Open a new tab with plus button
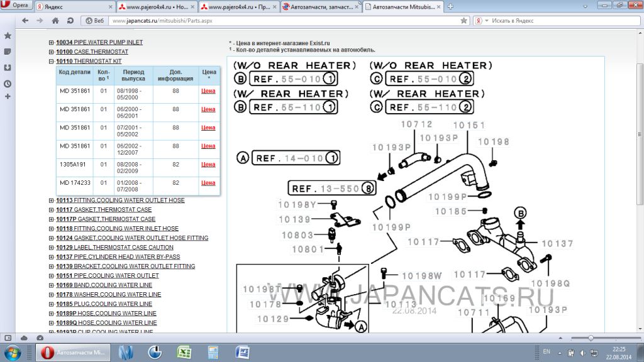644x362 pixels. pos(450,6)
